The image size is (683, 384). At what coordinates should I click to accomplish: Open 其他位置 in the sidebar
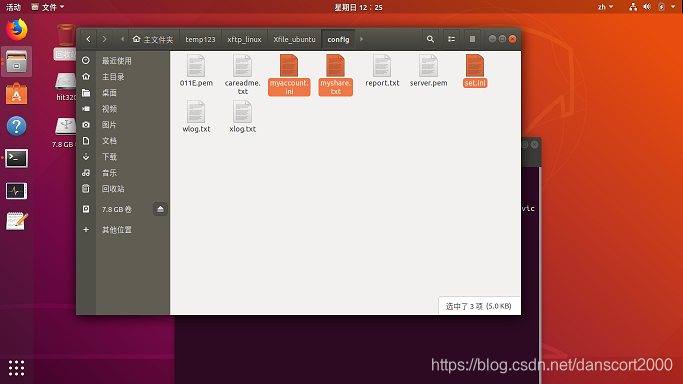point(123,230)
